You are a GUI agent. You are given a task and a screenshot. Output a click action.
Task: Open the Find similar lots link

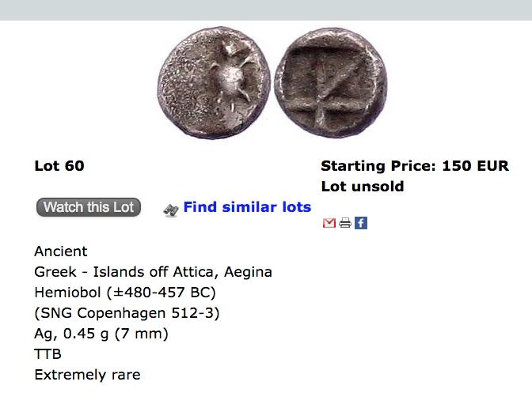click(x=247, y=207)
